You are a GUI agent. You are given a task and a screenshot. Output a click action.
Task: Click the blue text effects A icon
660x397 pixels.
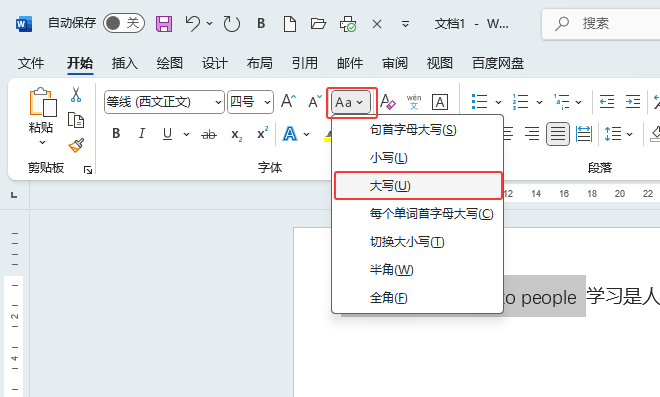pyautogui.click(x=290, y=134)
